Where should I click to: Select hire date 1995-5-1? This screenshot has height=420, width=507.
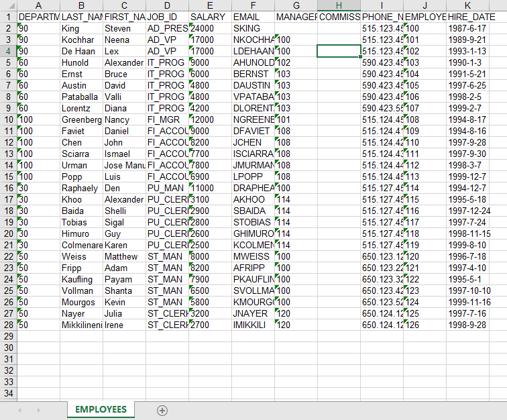(467, 279)
